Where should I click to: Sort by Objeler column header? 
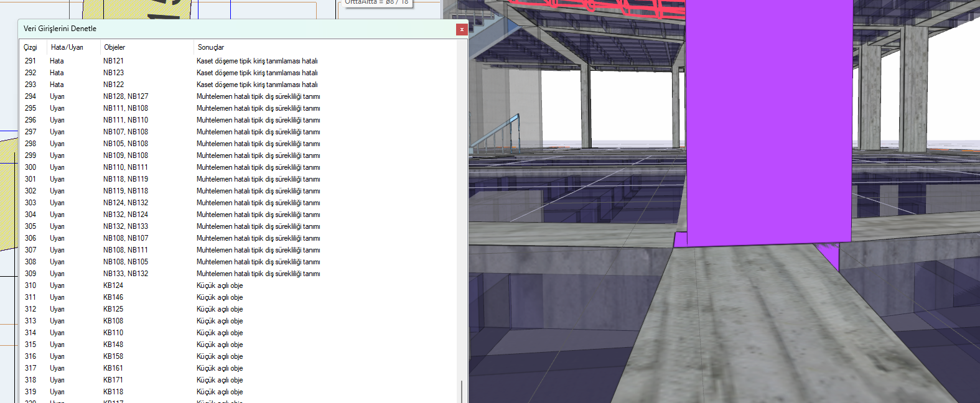[x=147, y=47]
